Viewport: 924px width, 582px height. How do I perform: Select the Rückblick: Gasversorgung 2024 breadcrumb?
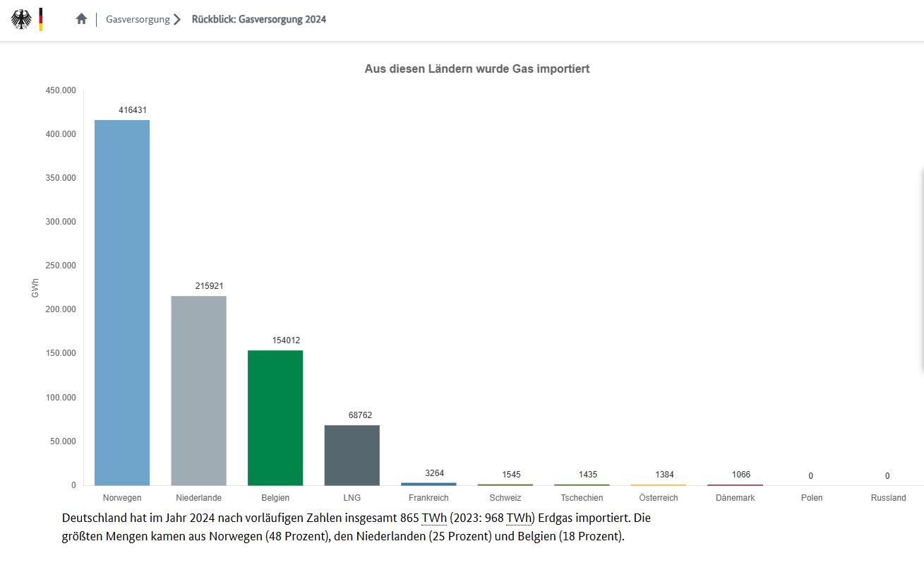click(x=259, y=19)
